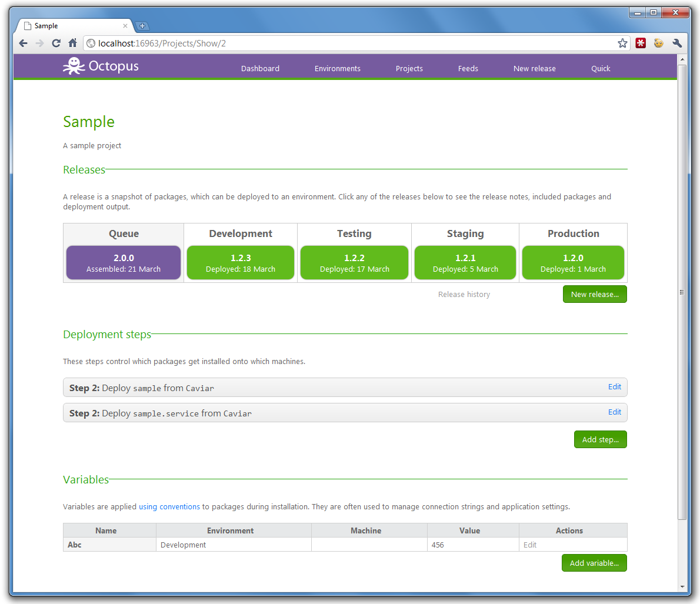
Task: Open Development release 1.2.3 tile
Action: (241, 262)
